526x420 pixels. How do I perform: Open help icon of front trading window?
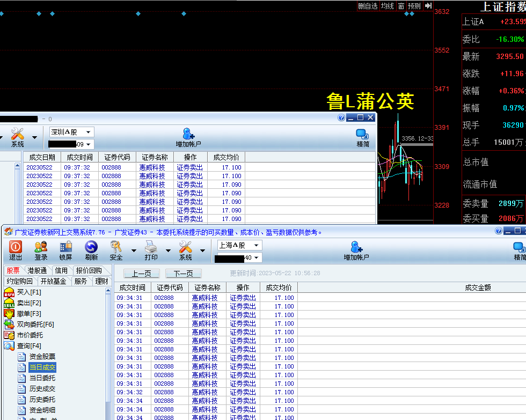click(x=499, y=231)
